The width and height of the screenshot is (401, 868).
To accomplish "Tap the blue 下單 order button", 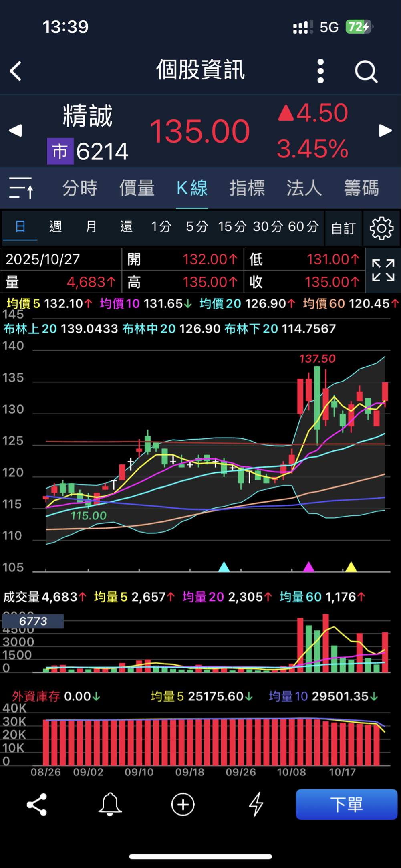I will [347, 804].
